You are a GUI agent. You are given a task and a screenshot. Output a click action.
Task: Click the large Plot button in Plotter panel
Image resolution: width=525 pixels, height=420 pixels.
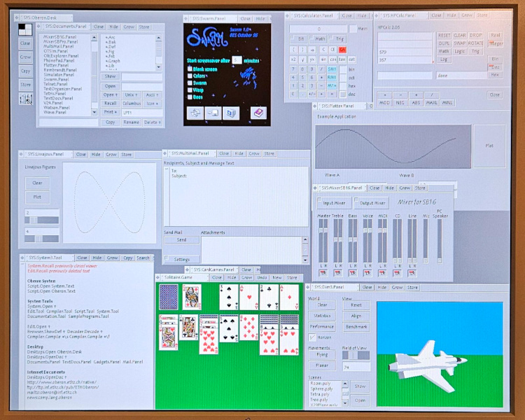point(489,146)
